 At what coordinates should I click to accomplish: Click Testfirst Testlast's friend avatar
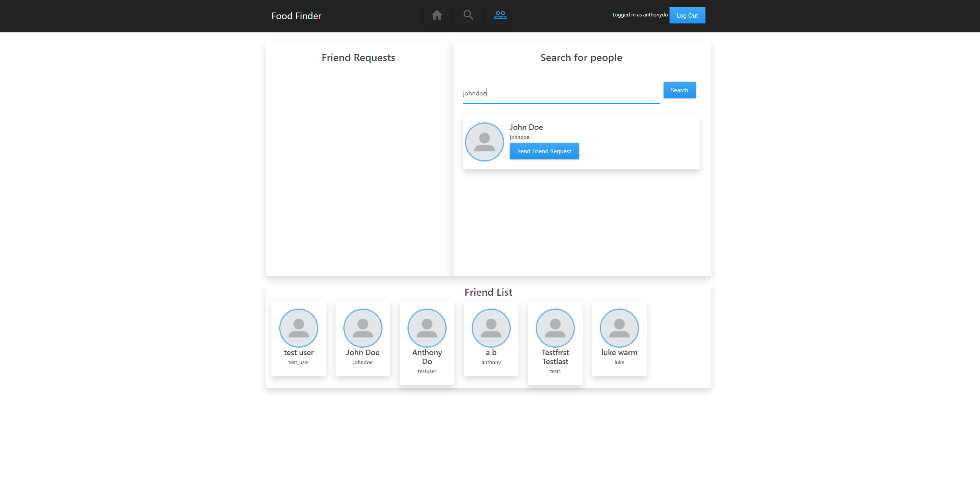555,328
